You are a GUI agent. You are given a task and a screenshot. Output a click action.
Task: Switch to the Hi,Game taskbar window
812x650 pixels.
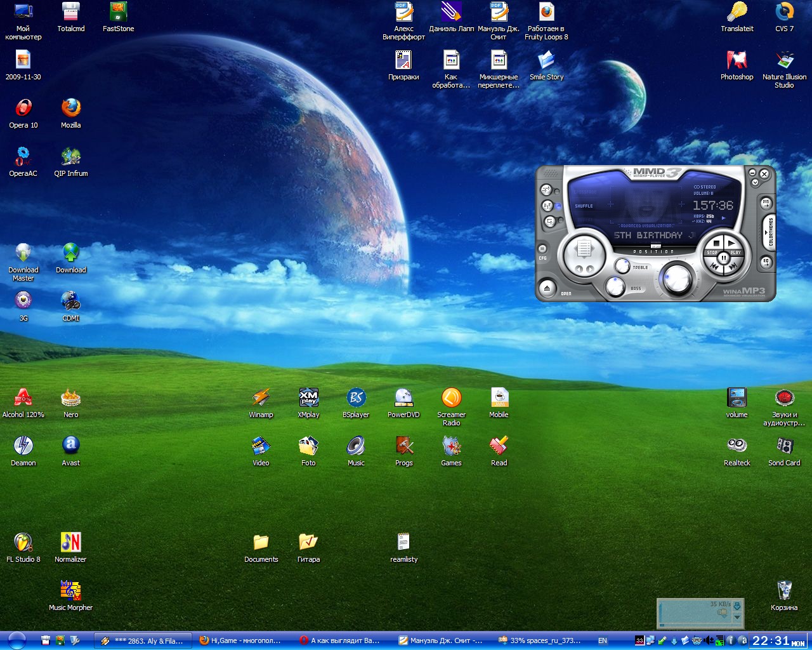(240, 640)
